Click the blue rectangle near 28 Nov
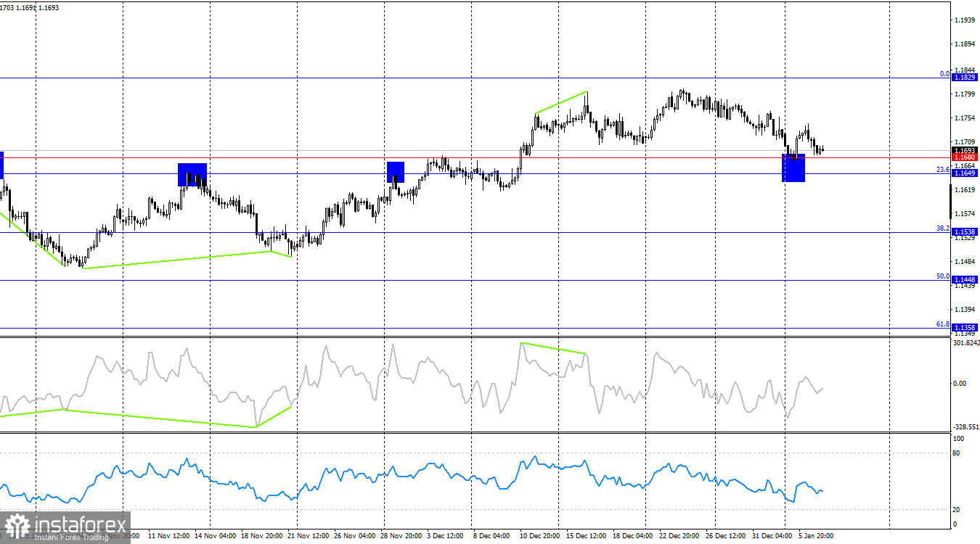 [394, 172]
